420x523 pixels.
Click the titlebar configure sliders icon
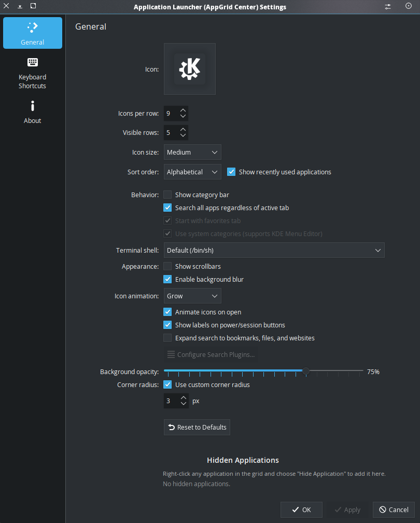click(388, 7)
